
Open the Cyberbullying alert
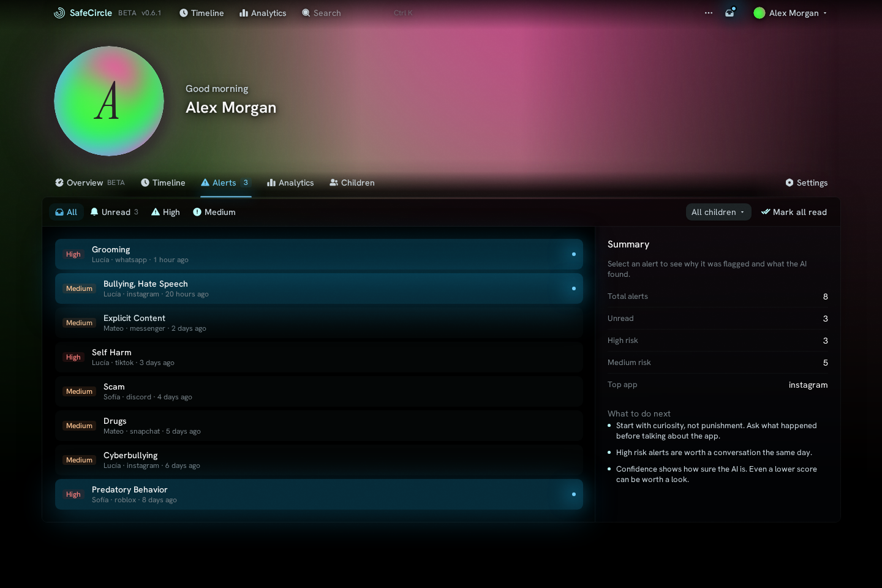coord(319,460)
